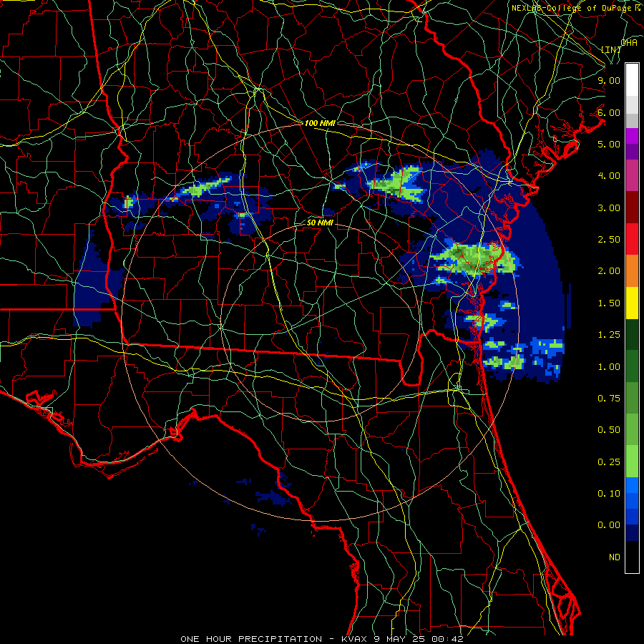This screenshot has height=644, width=644.
Task: Select the 5.00 legend label
Action: click(609, 144)
